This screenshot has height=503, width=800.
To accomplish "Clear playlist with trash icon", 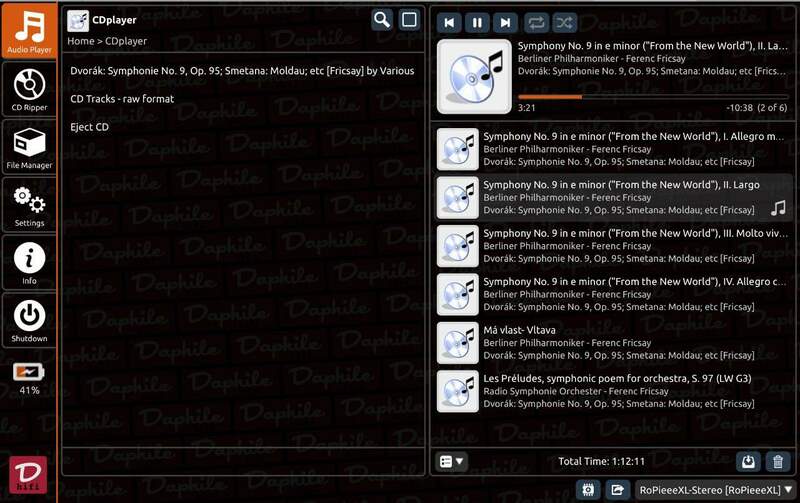I will 777,461.
